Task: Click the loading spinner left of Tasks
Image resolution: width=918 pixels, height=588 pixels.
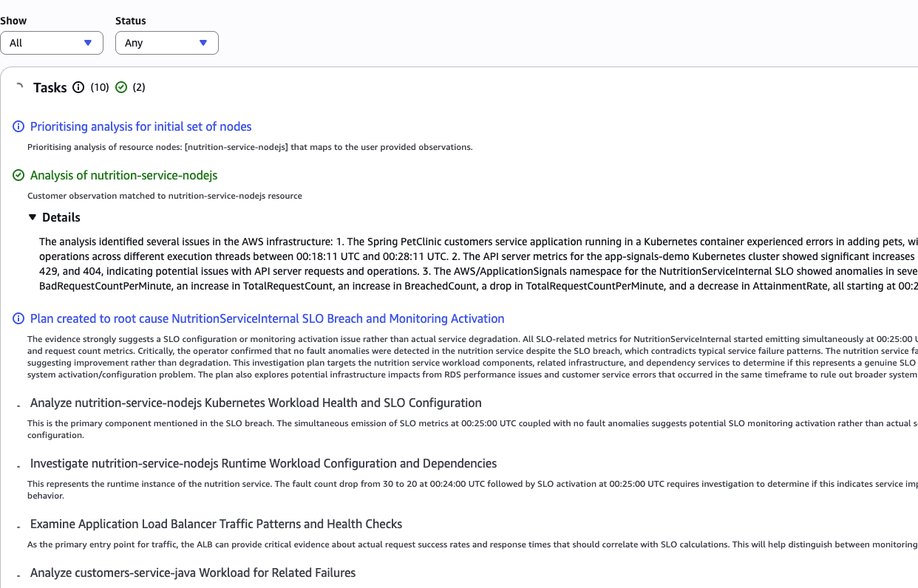Action: pos(19,87)
